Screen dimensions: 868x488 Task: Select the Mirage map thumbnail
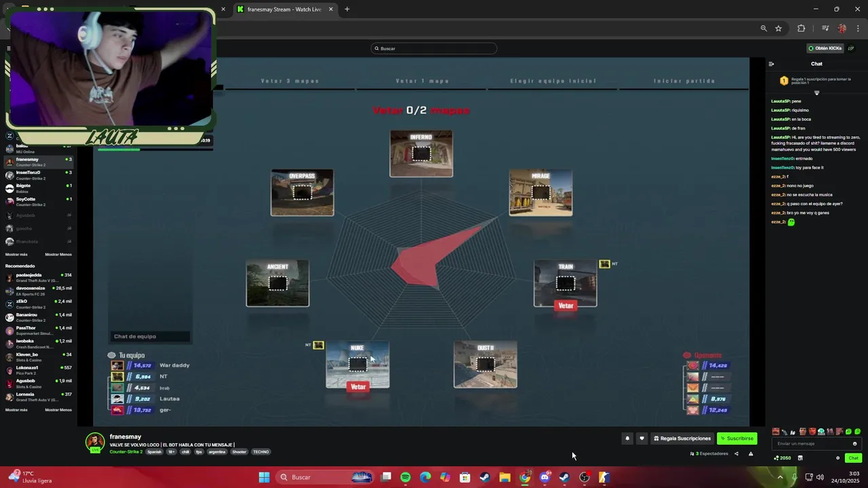click(x=540, y=192)
